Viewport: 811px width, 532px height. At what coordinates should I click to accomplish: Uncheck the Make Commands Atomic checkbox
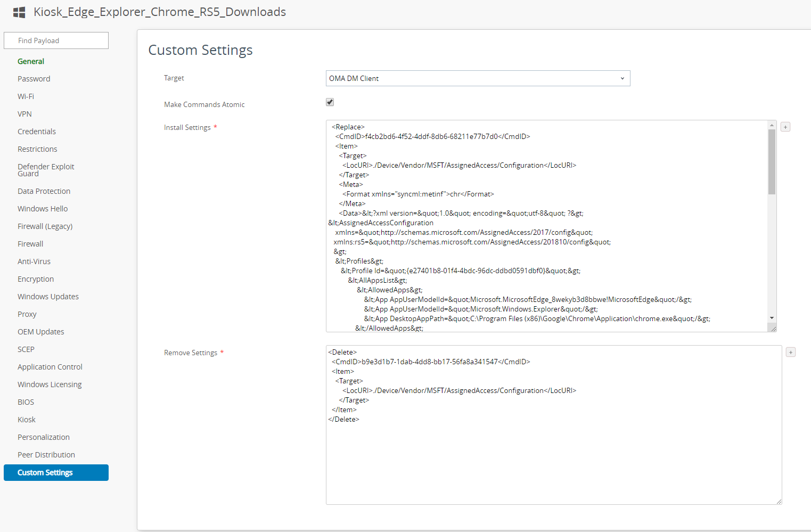(330, 102)
